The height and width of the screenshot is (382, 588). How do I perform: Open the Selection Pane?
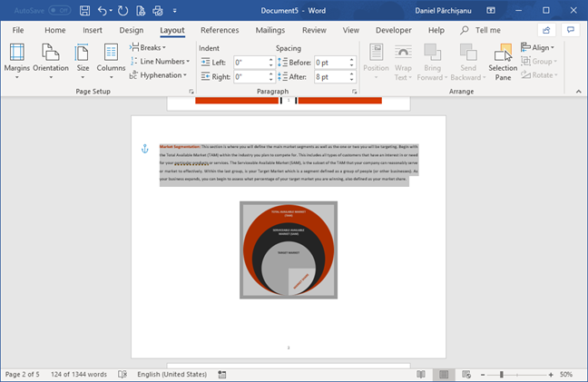(503, 62)
